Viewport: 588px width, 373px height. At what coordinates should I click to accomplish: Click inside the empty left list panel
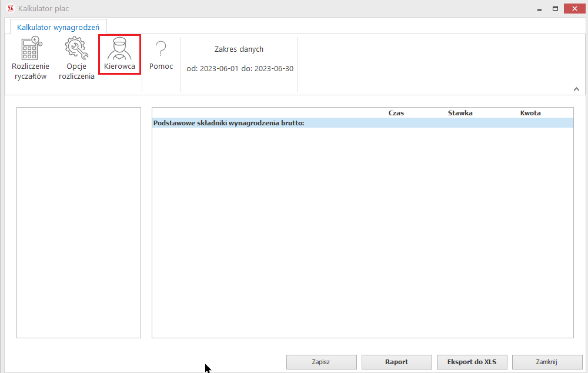(79, 222)
